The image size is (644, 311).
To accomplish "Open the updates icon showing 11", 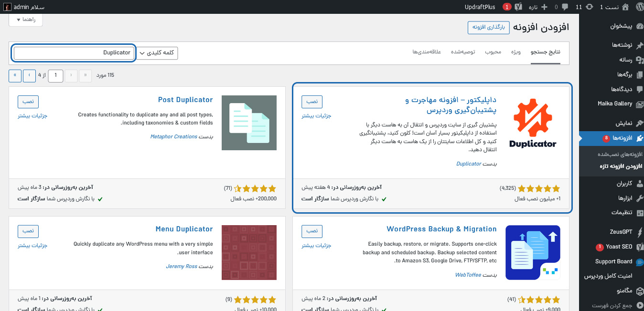I will tap(590, 7).
